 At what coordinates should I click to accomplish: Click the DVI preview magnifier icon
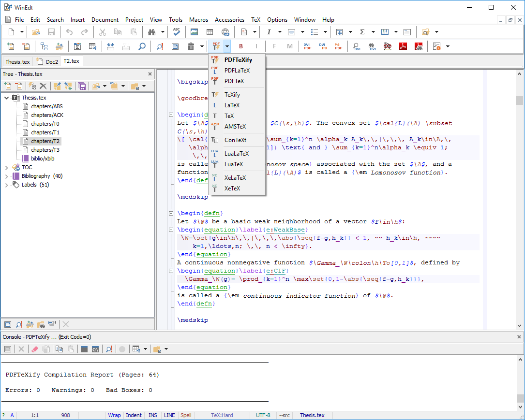(x=357, y=46)
